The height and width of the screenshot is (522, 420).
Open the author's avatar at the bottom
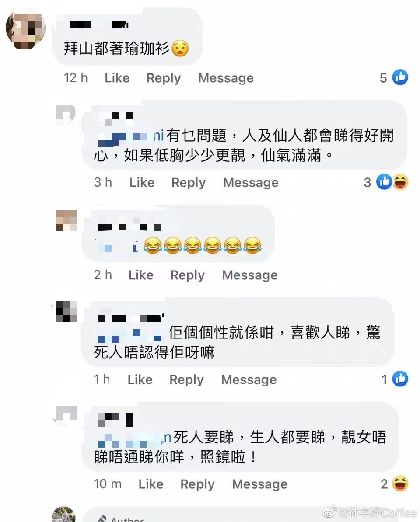63,514
